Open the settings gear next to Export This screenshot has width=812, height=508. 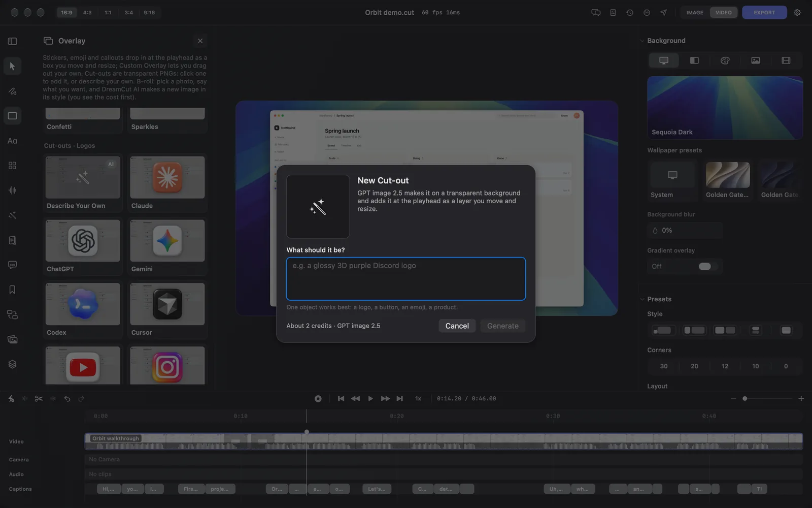(797, 13)
